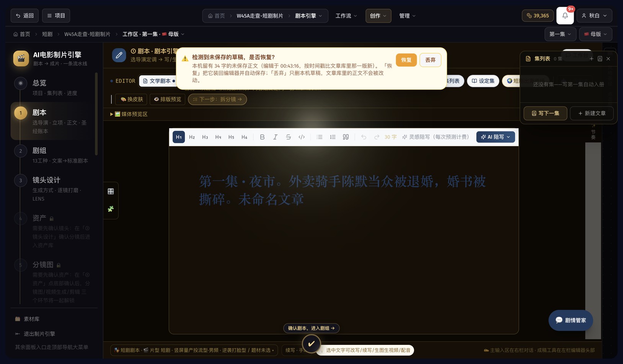Image resolution: width=623 pixels, height=364 pixels.
Task: Open the 秋白 user account menu
Action: 594,16
